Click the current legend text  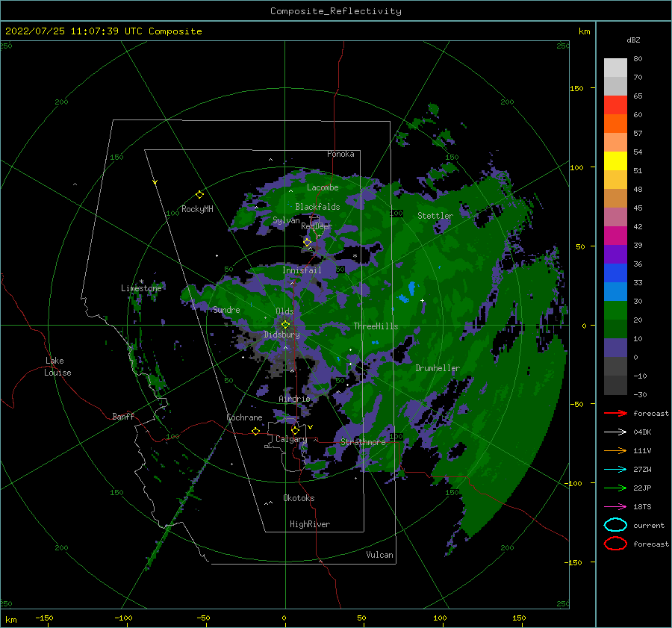649,525
